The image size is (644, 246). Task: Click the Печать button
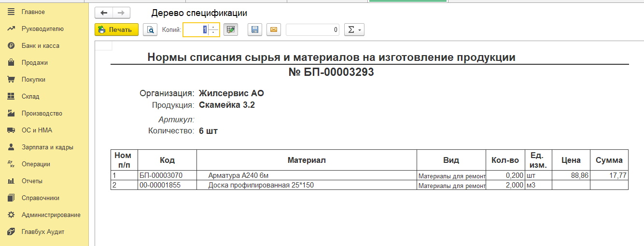click(116, 29)
